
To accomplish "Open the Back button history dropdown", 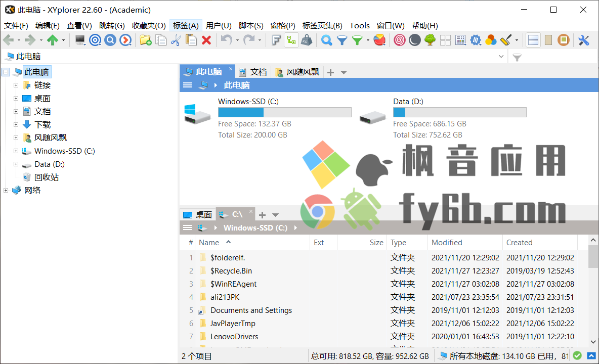I will coord(19,40).
